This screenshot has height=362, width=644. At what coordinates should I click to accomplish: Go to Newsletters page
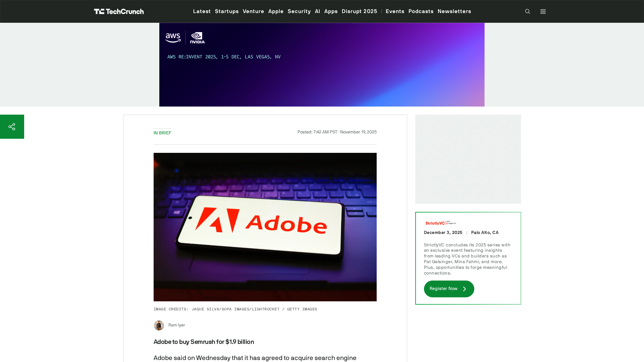(x=454, y=11)
